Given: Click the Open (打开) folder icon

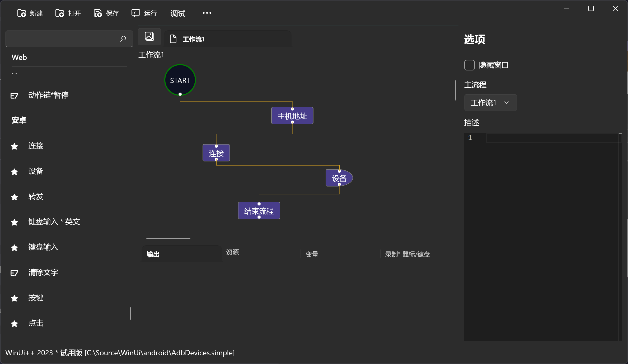Looking at the screenshot, I should point(60,13).
